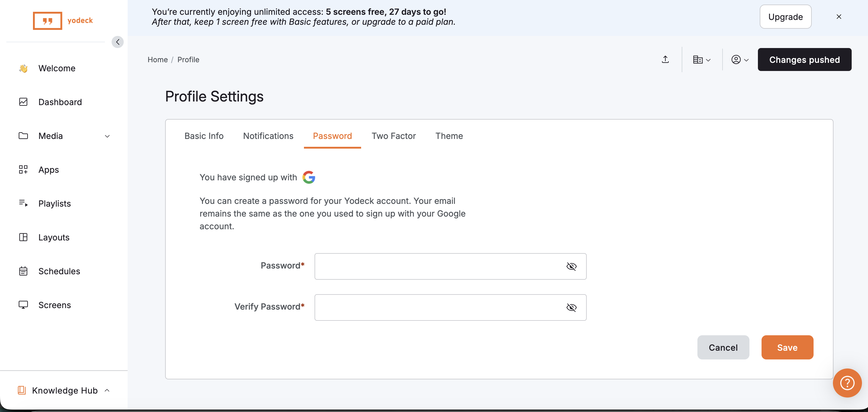The width and height of the screenshot is (868, 412).
Task: Open Schedules via its calendar icon
Action: 23,271
